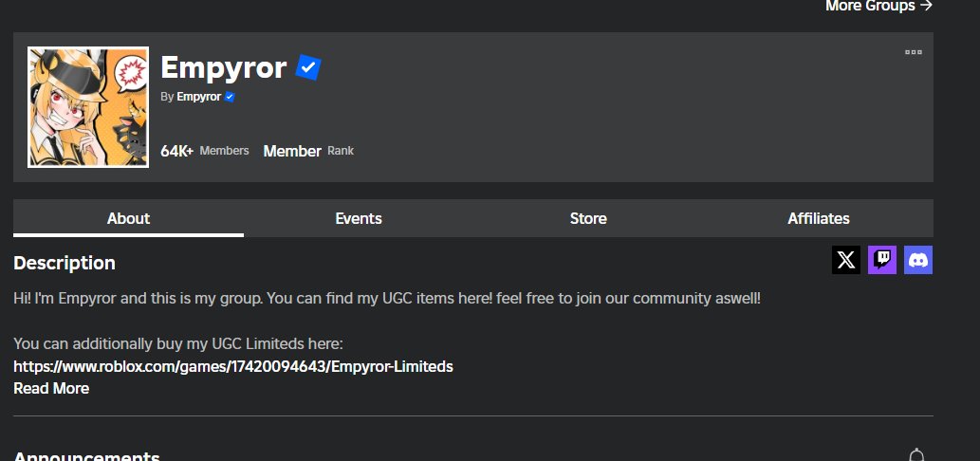
Task: Click the small verified badge beside owner name
Action: 230,97
